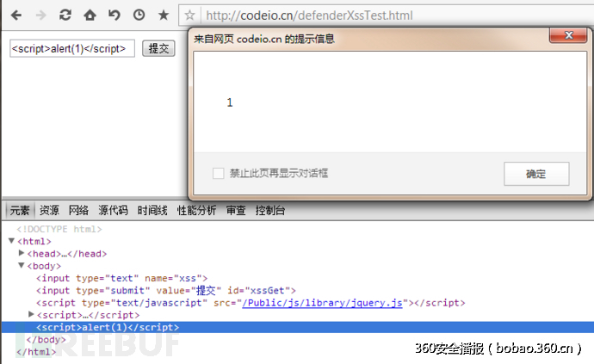Switch to the 控制台 devtools tab
The width and height of the screenshot is (594, 364).
click(x=270, y=210)
